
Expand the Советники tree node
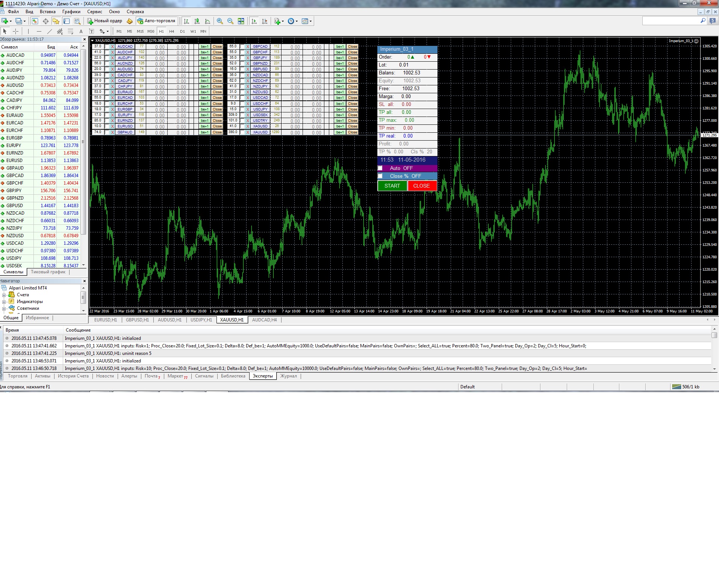pyautogui.click(x=4, y=308)
